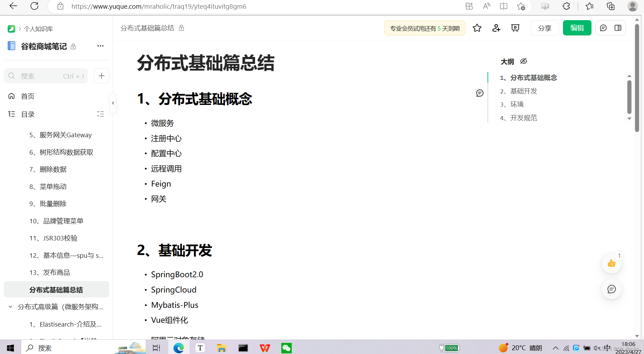The image size is (644, 354).
Task: Open WeChat from the taskbar
Action: [286, 348]
